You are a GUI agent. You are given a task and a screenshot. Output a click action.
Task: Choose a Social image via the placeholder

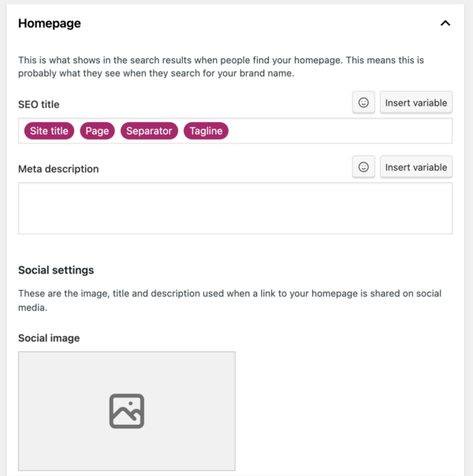(x=127, y=411)
